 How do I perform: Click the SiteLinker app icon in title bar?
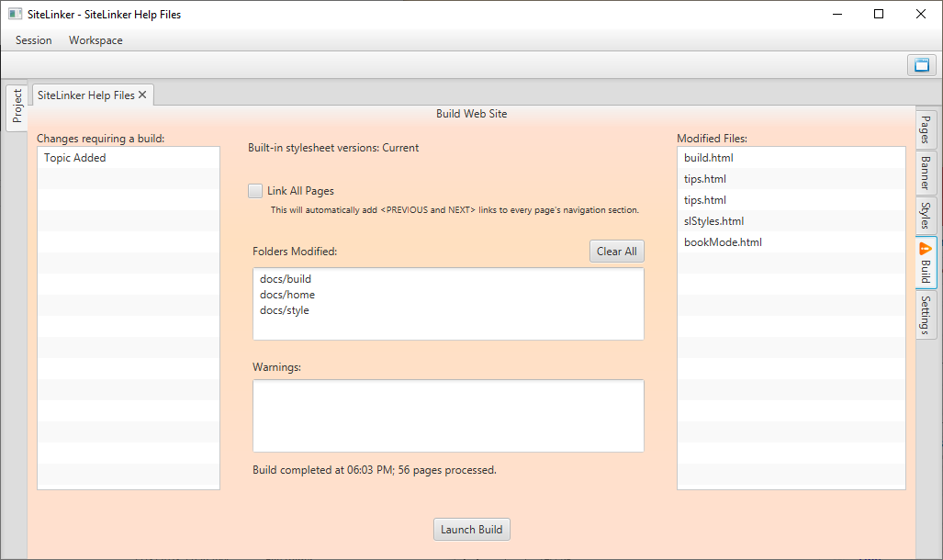tap(15, 15)
